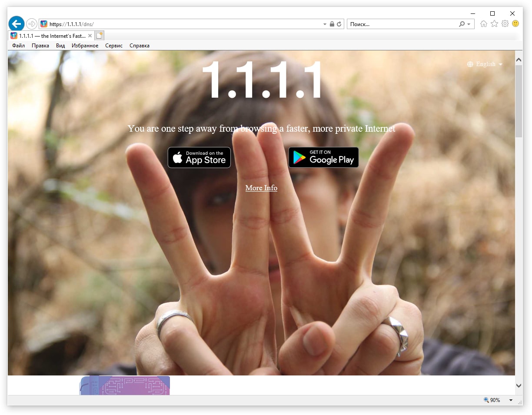Open the Tools gear icon

tap(505, 24)
